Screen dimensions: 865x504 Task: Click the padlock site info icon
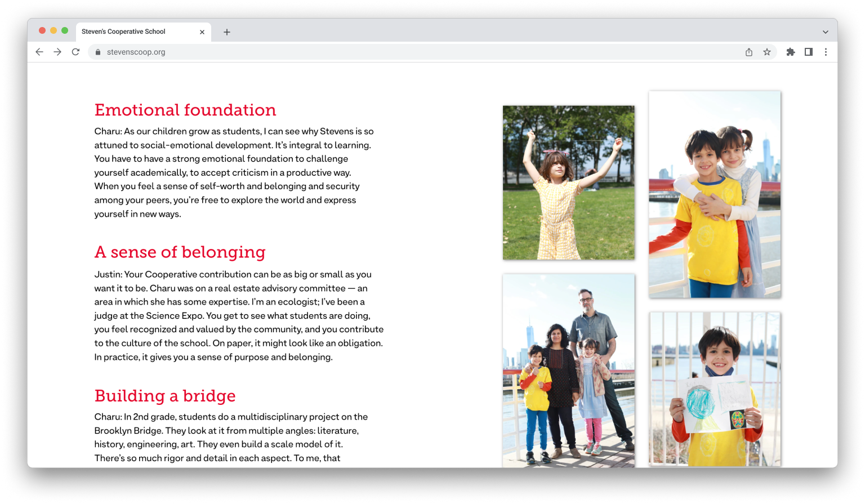(98, 52)
